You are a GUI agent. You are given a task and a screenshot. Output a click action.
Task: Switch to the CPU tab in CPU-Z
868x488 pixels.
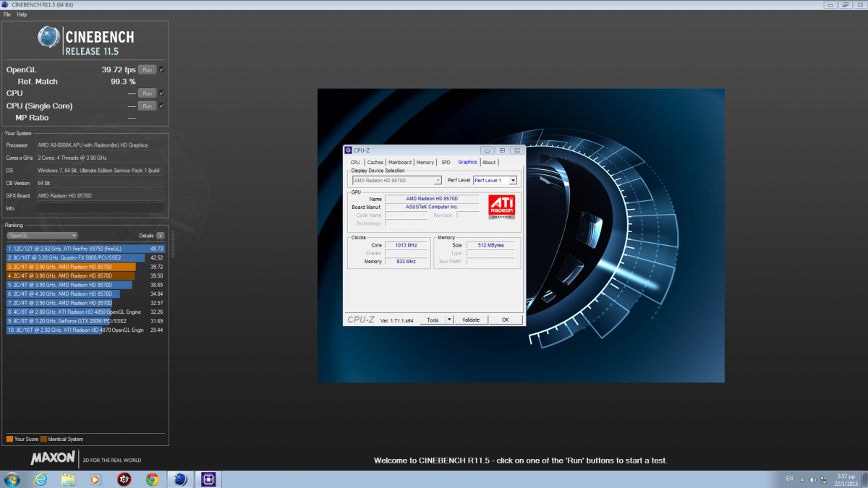tap(355, 162)
